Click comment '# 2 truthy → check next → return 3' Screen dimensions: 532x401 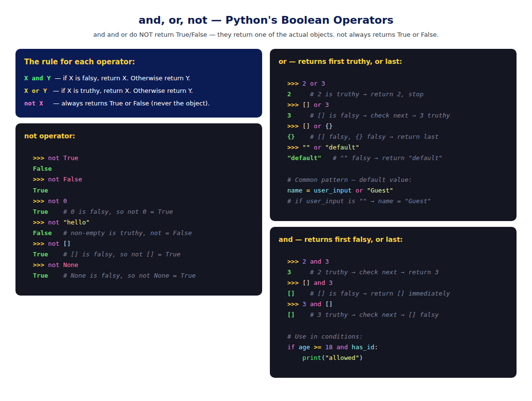374,272
